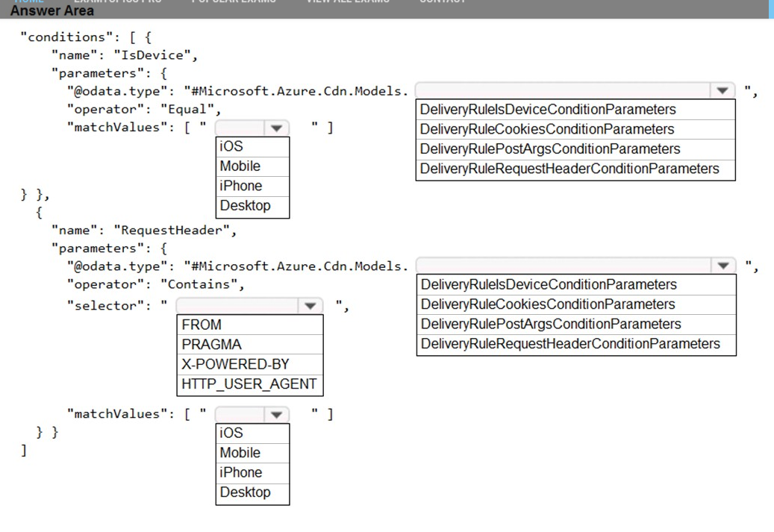This screenshot has height=532, width=774.
Task: Click the "operator": "Equal" code line
Action: click(x=144, y=109)
